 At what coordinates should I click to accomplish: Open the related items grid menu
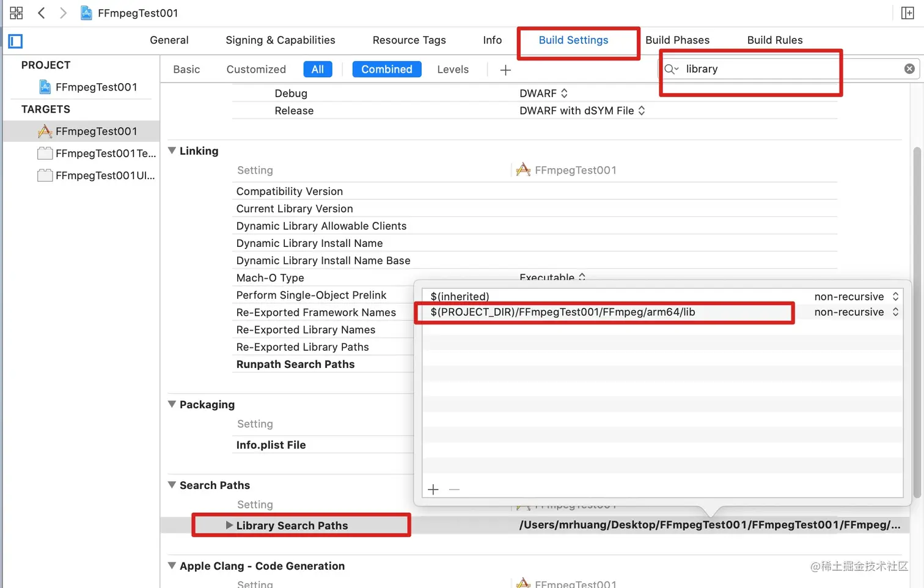(16, 13)
